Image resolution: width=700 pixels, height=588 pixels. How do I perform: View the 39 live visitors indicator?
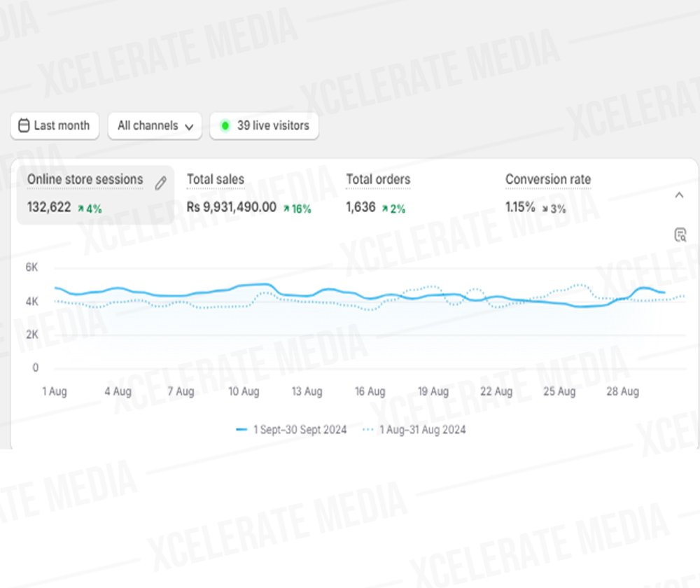click(265, 126)
